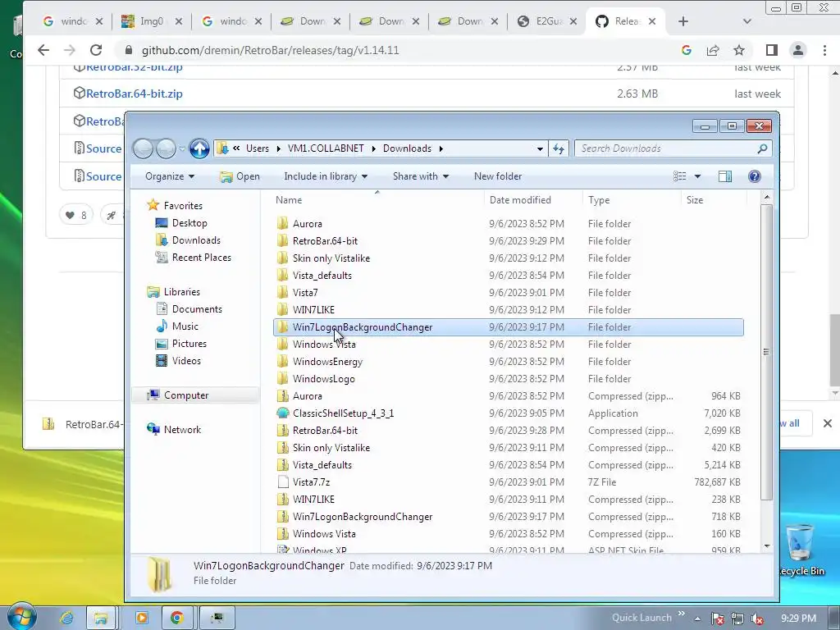Expand the Share with dropdown
This screenshot has height=630, width=840.
click(421, 176)
